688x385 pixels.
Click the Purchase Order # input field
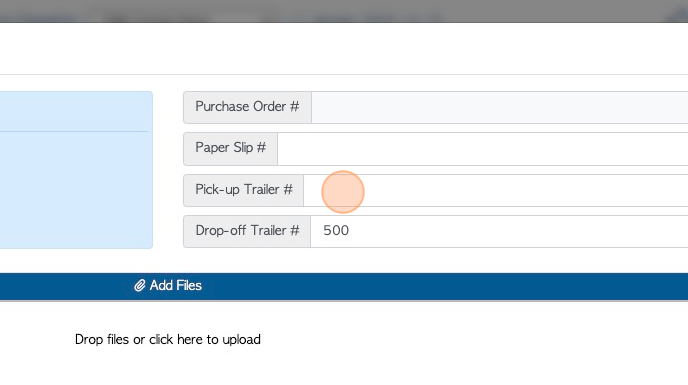(x=500, y=107)
